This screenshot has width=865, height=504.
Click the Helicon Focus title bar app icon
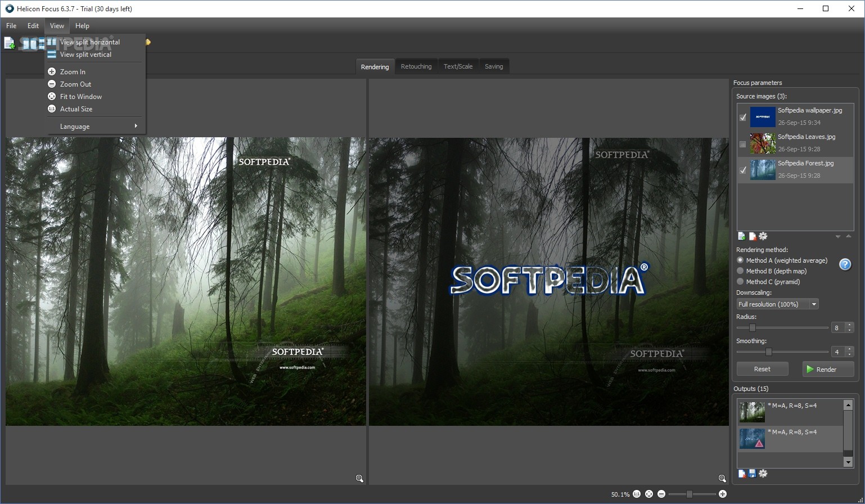click(9, 8)
